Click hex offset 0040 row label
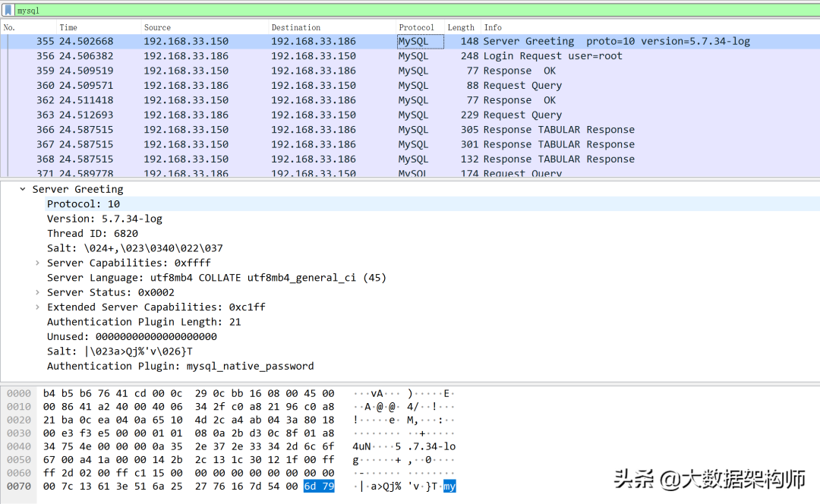This screenshot has width=820, height=504. click(x=19, y=446)
